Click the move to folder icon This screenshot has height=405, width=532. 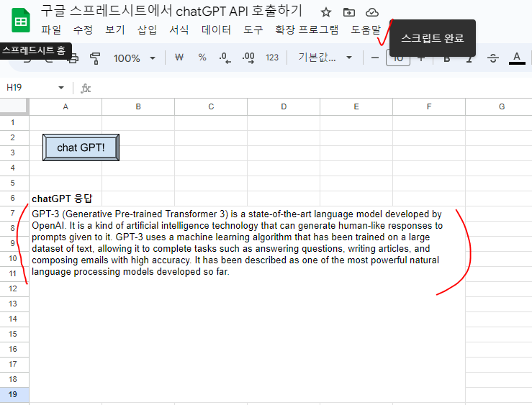[x=348, y=12]
